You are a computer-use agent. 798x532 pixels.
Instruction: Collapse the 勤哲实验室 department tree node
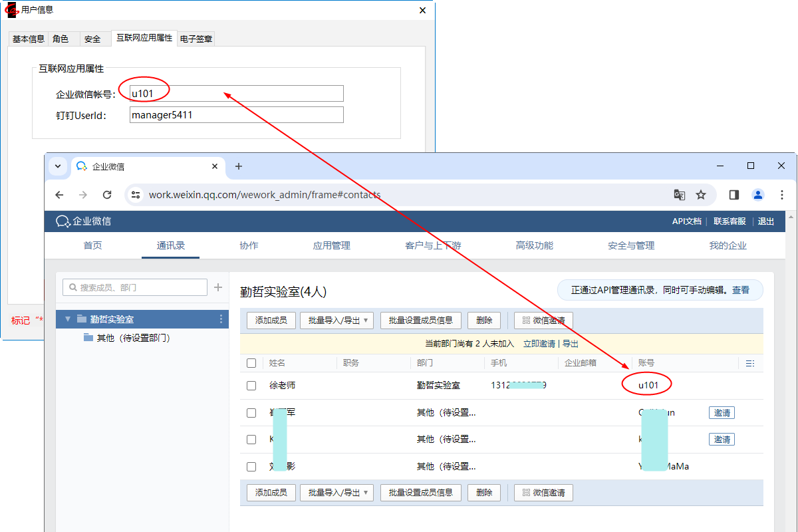pyautogui.click(x=68, y=319)
